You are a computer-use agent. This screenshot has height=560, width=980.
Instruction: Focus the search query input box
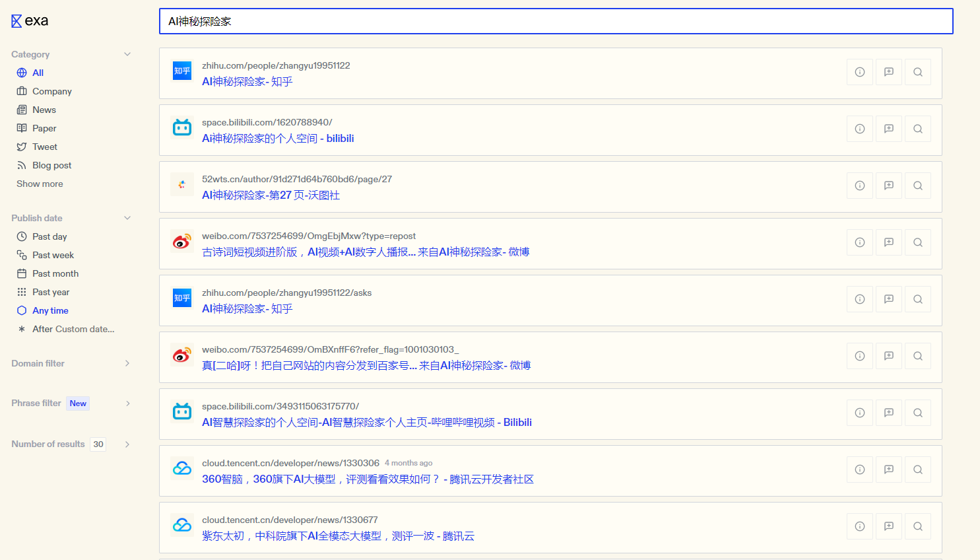click(556, 21)
